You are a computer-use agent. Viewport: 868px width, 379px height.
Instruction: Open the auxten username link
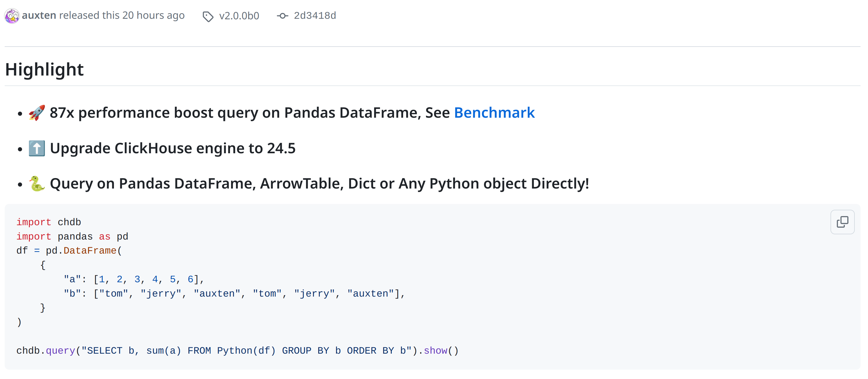point(39,15)
